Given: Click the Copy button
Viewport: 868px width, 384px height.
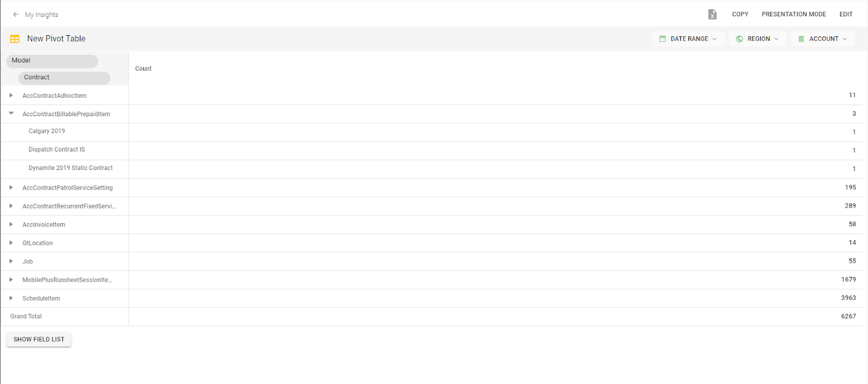Looking at the screenshot, I should click(740, 14).
